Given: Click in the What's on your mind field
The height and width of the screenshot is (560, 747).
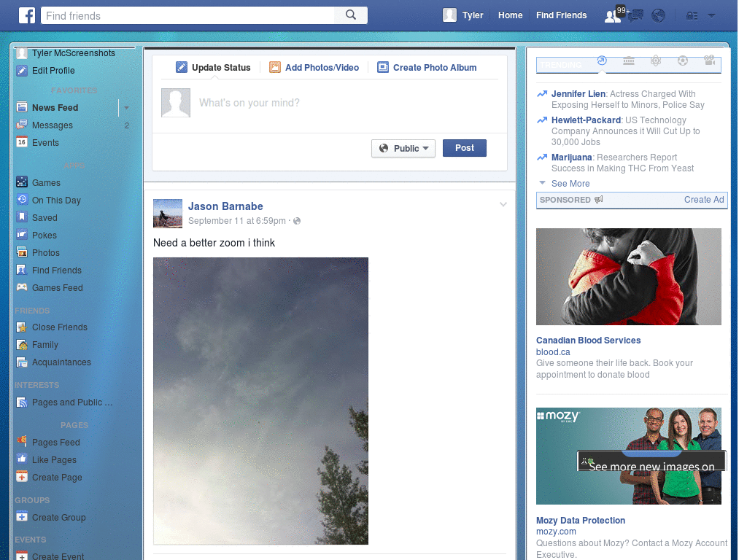Looking at the screenshot, I should click(x=292, y=102).
